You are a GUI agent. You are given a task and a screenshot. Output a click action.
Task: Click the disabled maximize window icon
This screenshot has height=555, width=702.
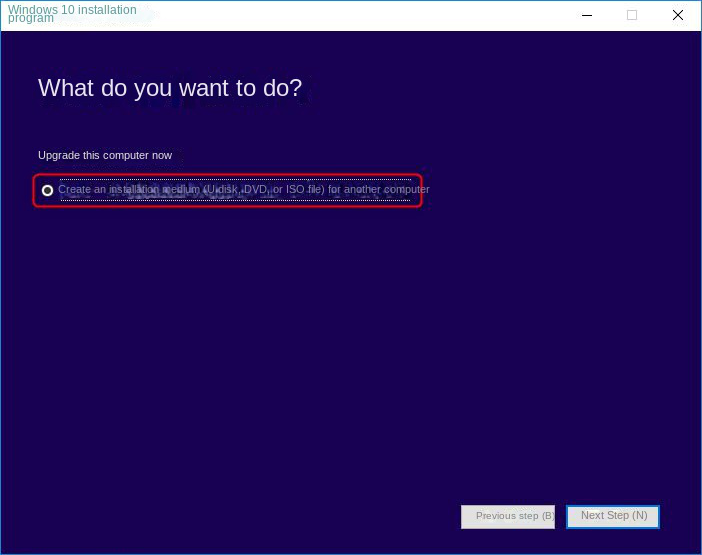click(632, 15)
